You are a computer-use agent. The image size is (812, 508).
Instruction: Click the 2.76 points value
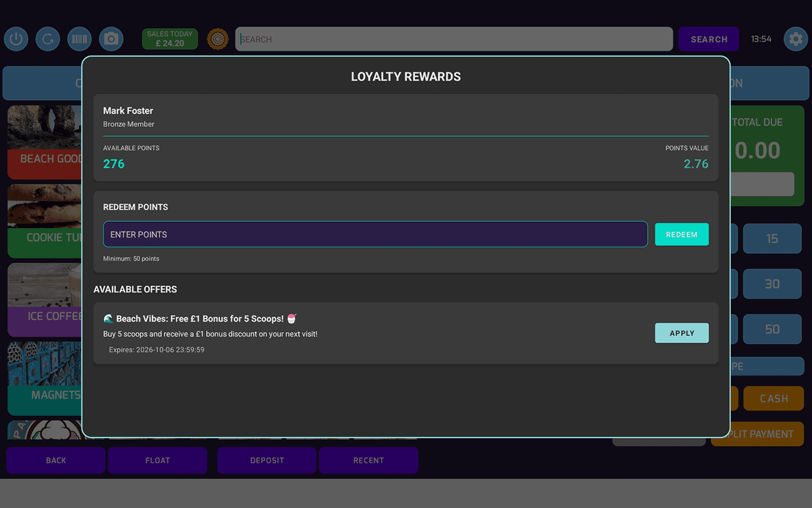pyautogui.click(x=696, y=164)
